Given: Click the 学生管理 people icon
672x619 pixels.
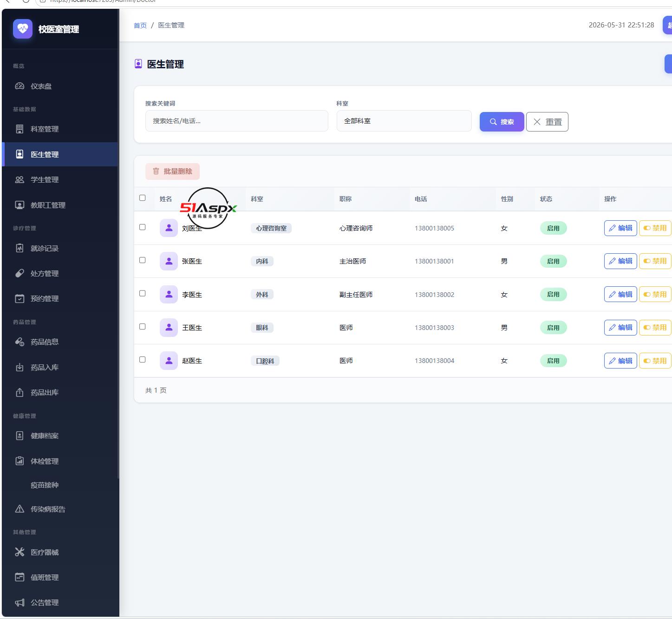Looking at the screenshot, I should tap(20, 179).
